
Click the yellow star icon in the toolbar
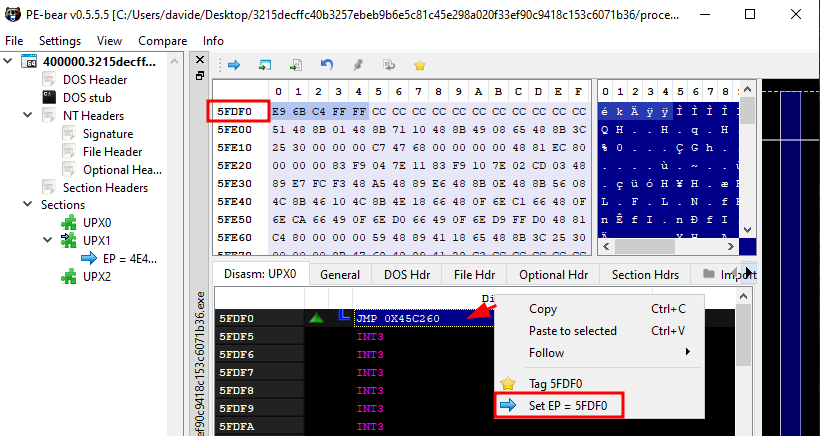coord(420,65)
